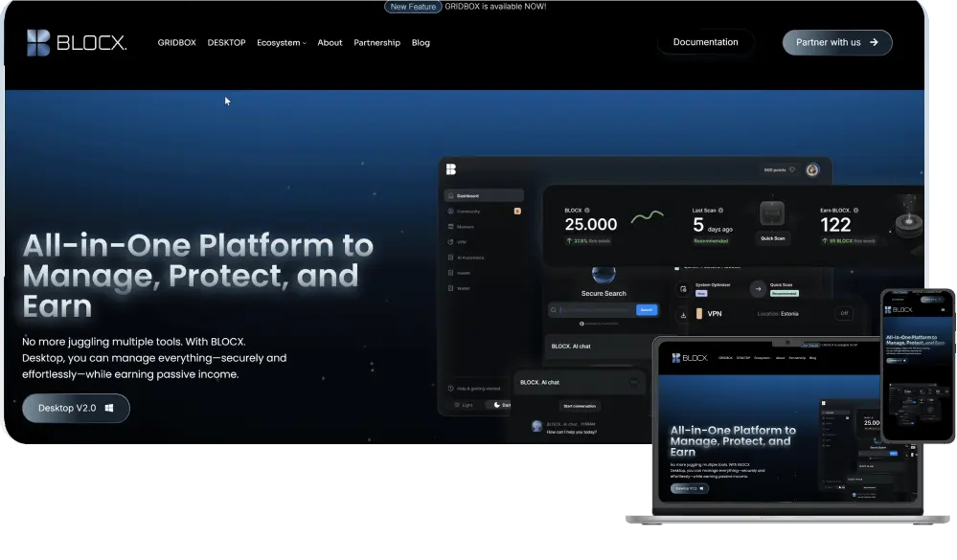Download Desktop V2.0 for Windows

(x=76, y=408)
